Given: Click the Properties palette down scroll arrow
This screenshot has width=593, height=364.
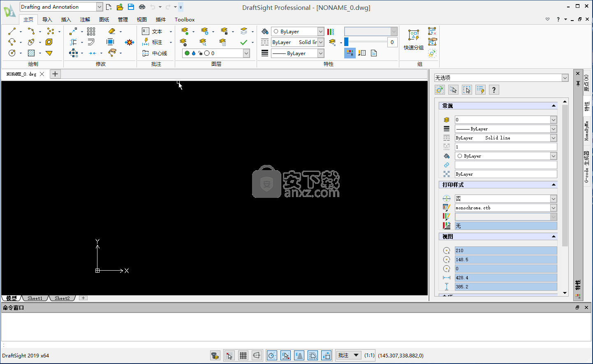Looking at the screenshot, I should click(565, 293).
